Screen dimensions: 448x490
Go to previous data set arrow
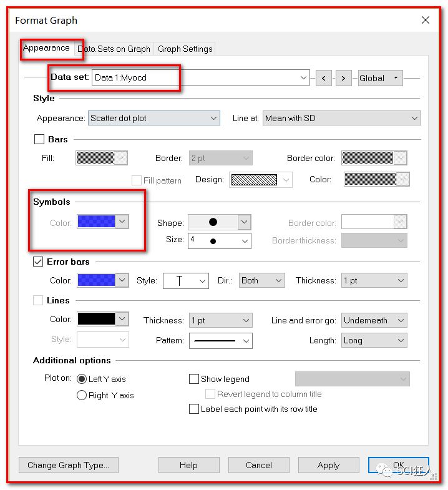coord(323,78)
